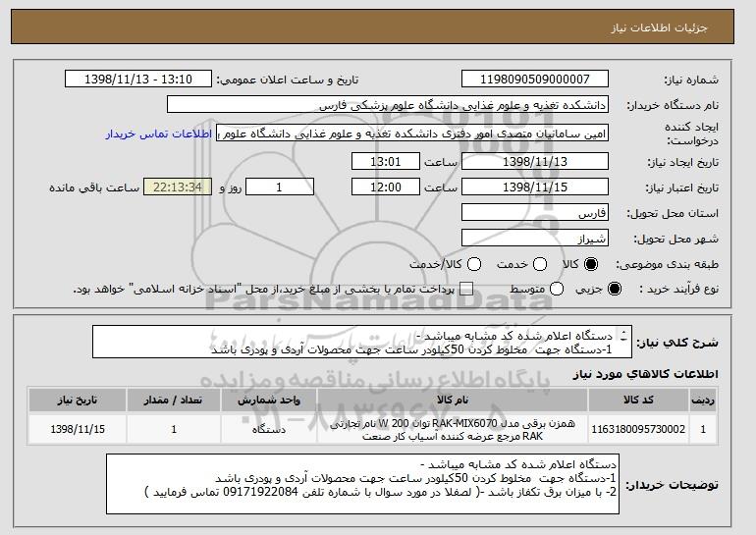Click the شماره نیاز field 1198090509000007
The image size is (756, 535).
535,80
